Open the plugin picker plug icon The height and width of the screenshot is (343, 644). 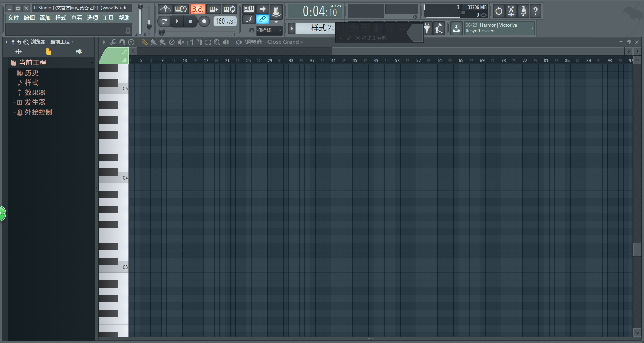[427, 28]
